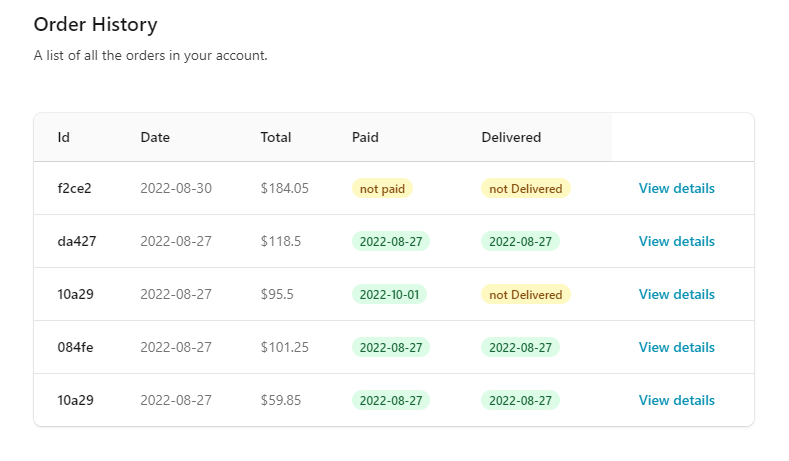Click the Delivered column header
The height and width of the screenshot is (461, 789).
pos(511,137)
